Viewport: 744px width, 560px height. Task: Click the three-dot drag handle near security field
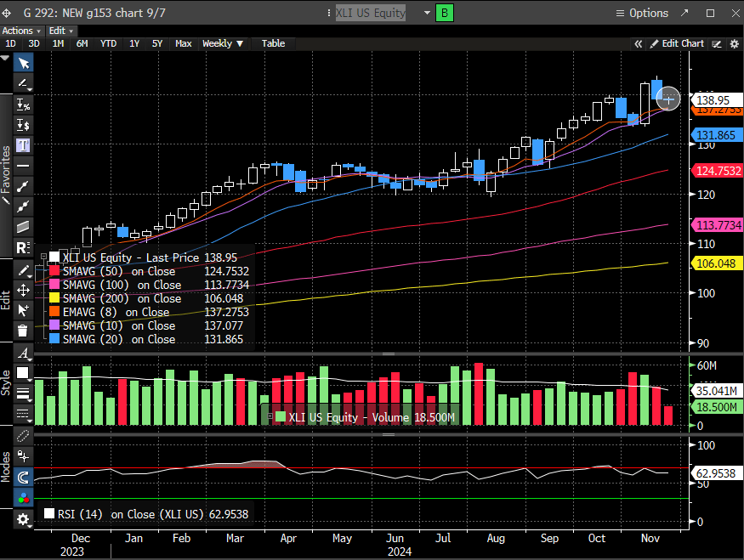click(x=329, y=13)
